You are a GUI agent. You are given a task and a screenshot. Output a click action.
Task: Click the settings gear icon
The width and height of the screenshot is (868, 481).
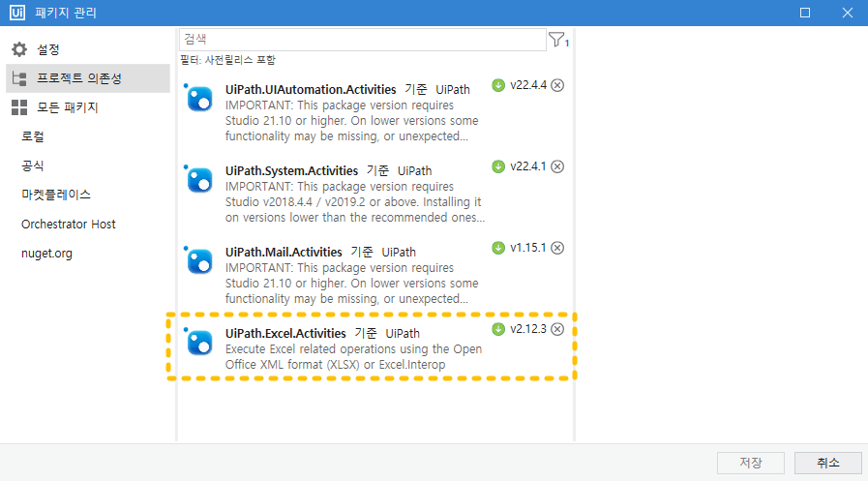pos(19,49)
